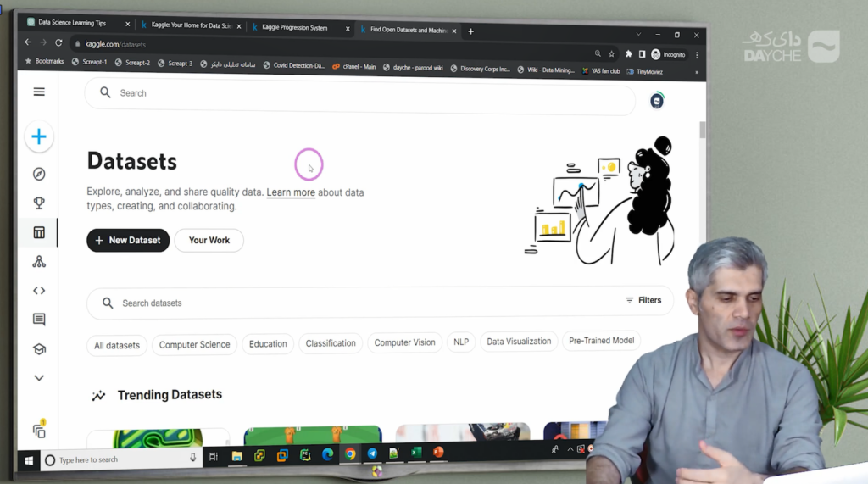
Task: Open Home via compass icon in sidebar
Action: pos(39,174)
